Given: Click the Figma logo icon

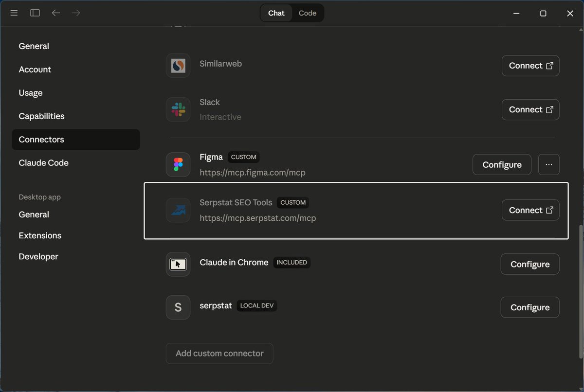Looking at the screenshot, I should (178, 165).
